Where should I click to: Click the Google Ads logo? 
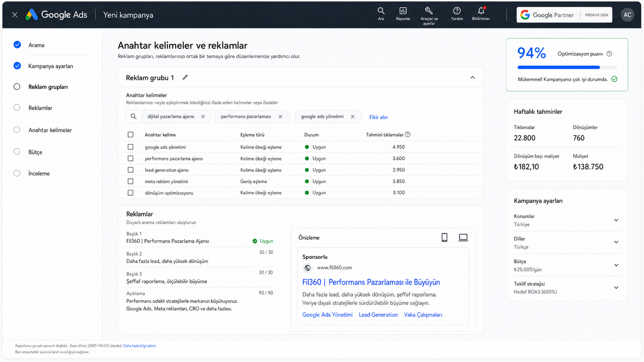tap(56, 15)
